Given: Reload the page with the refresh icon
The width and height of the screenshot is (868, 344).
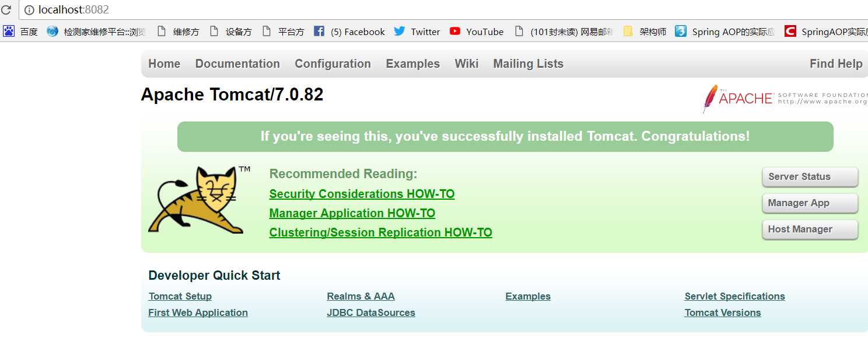Looking at the screenshot, I should point(6,10).
